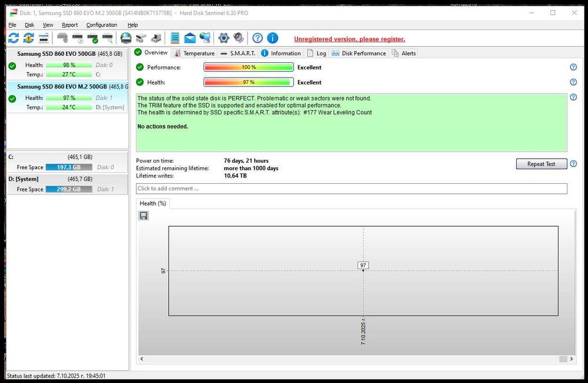This screenshot has height=383, width=588.
Task: Click the globe over disk toolbar icon
Action: pos(126,38)
